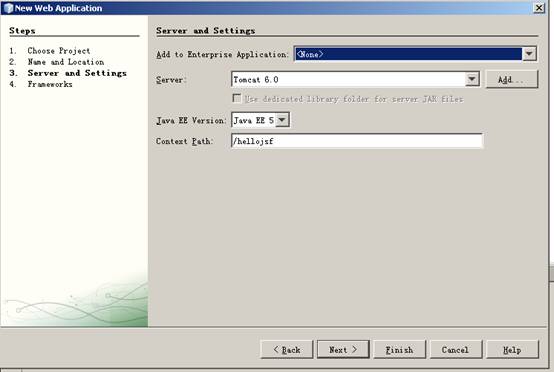Click the Finish button
The width and height of the screenshot is (554, 372).
tap(400, 350)
